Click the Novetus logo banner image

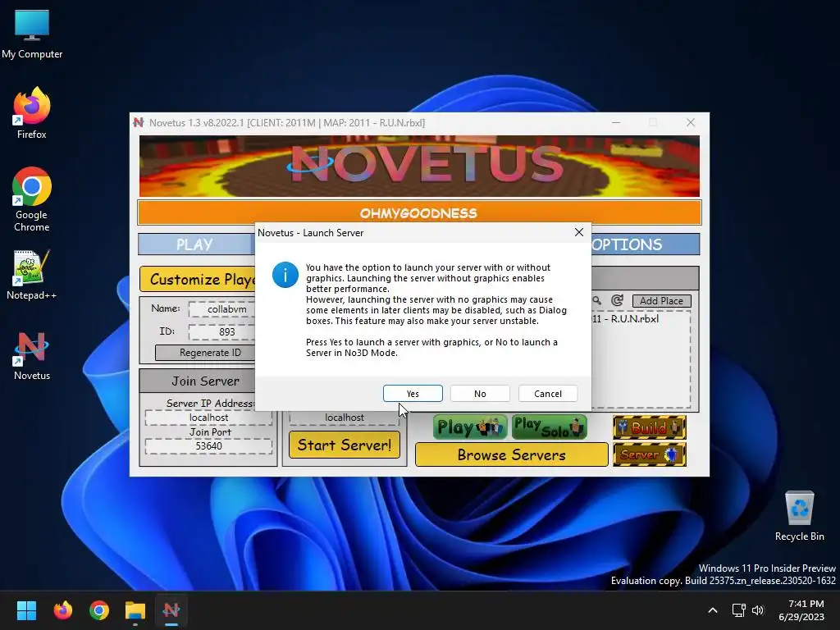(419, 166)
